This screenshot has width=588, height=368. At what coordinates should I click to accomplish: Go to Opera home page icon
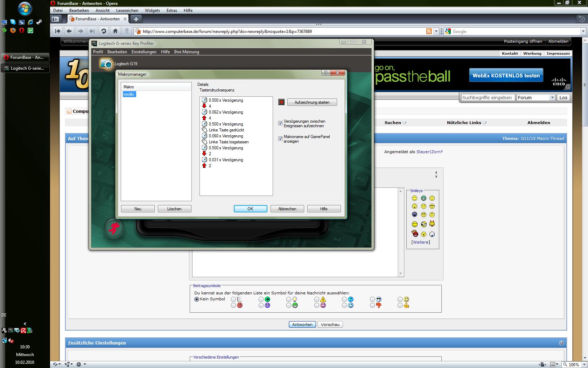tap(115, 31)
